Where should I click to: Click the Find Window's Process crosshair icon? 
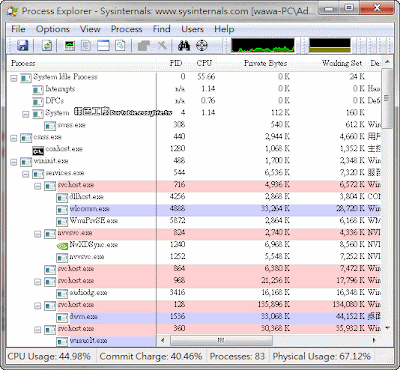[202, 45]
